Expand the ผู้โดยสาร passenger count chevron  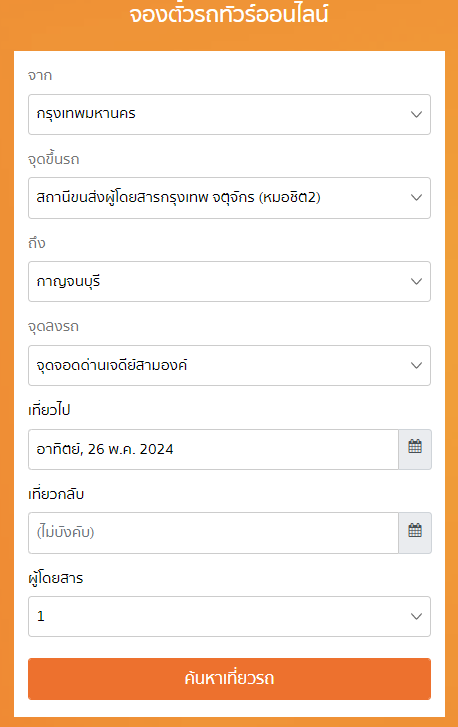coord(416,616)
